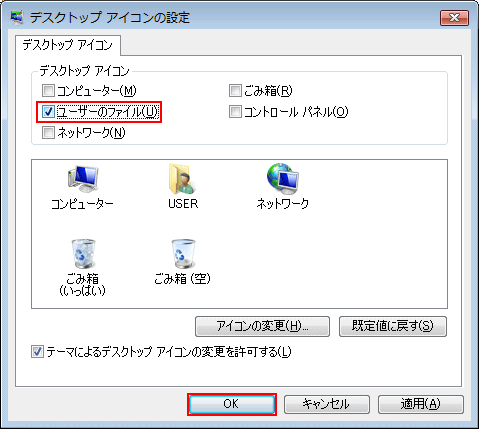Image resolution: width=479 pixels, height=429 pixels.
Task: Click the アイコンの変更(H)... button
Action: coord(262,326)
